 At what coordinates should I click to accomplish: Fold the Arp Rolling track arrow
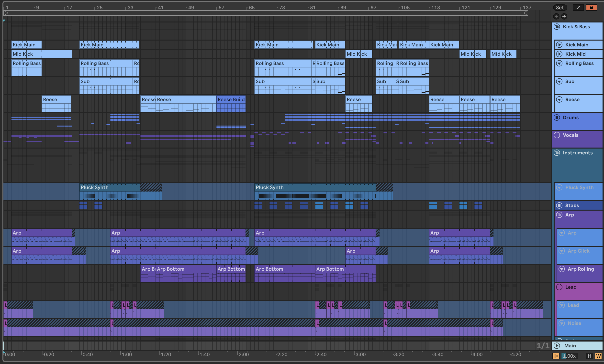[x=562, y=269]
